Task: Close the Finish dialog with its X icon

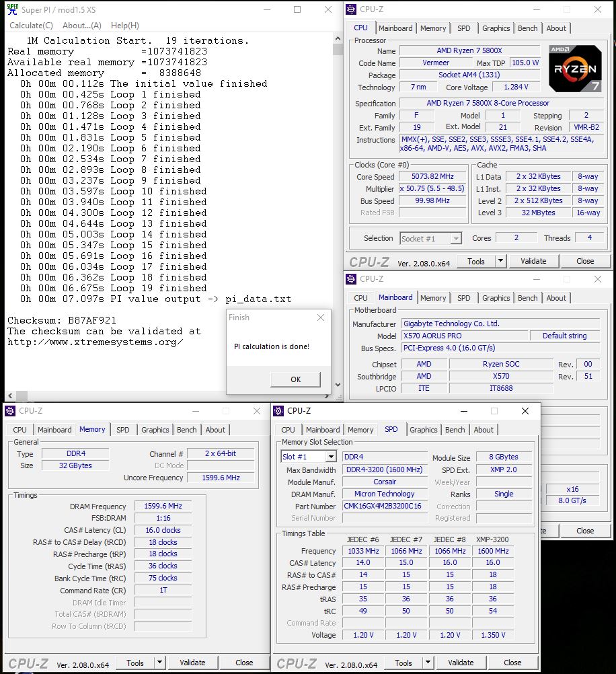Action: tap(321, 317)
